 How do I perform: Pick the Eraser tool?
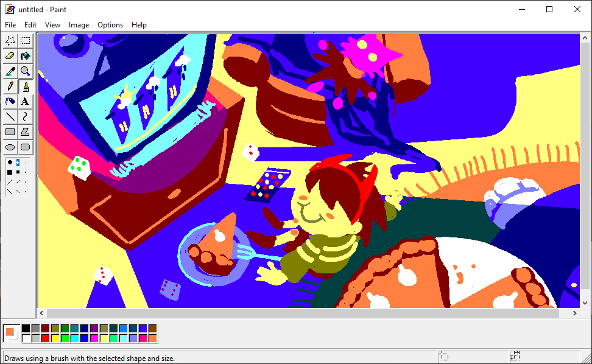click(10, 56)
